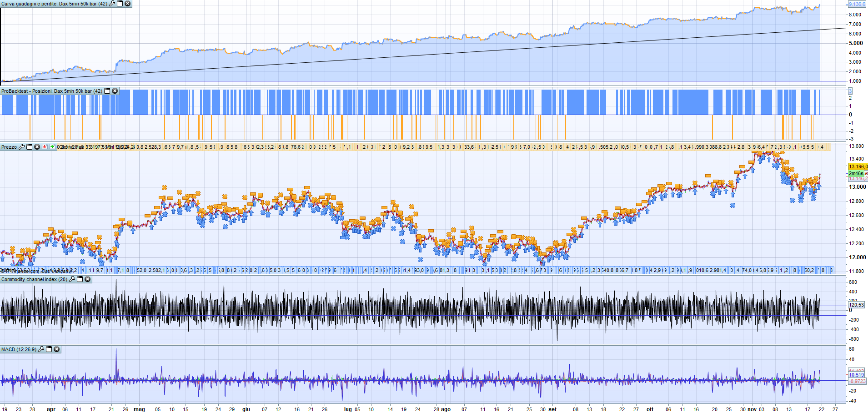The width and height of the screenshot is (868, 413).
Task: Click the red down-arrow icon in Prezzo header
Action: point(45,147)
